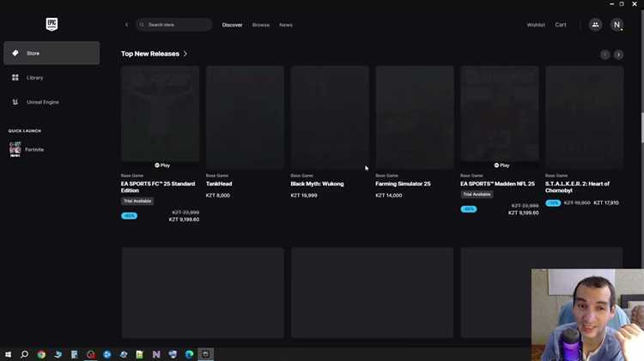Click Farming Simulator price KZT 14,000
This screenshot has width=644, height=361.
click(x=388, y=196)
